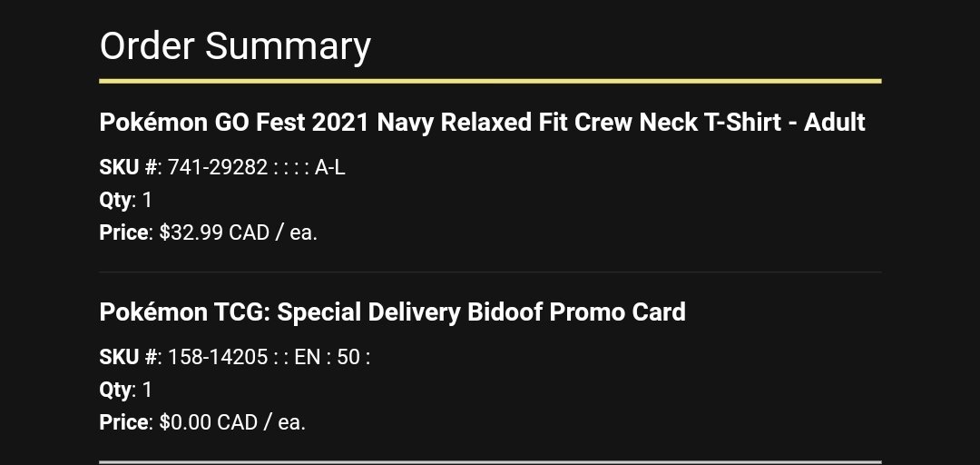Click the promo card SKU # label

pos(128,357)
